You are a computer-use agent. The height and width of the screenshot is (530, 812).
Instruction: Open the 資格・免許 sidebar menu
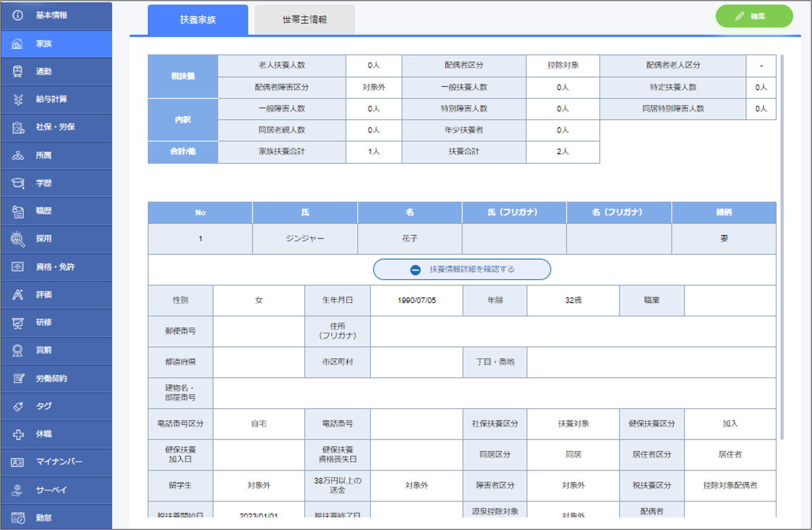click(55, 267)
